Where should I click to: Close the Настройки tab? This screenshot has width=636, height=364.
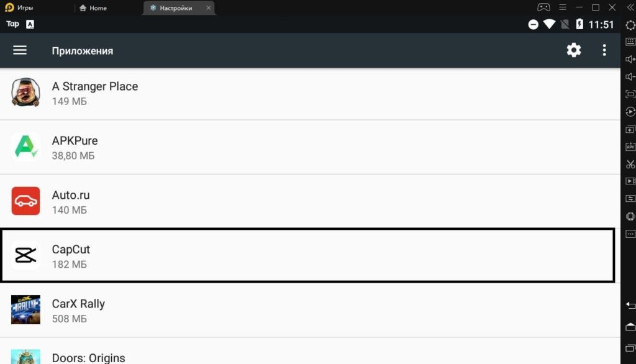208,7
